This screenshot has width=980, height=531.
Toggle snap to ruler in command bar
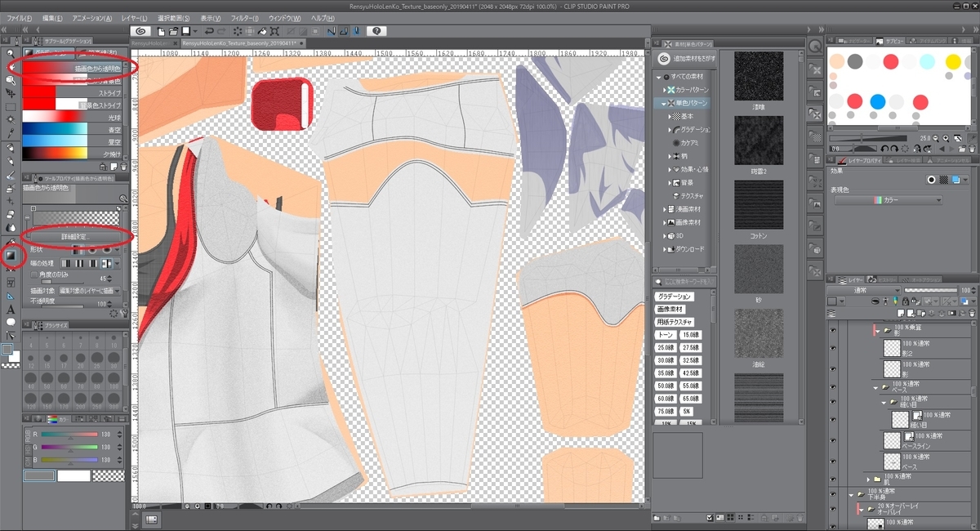(x=332, y=31)
